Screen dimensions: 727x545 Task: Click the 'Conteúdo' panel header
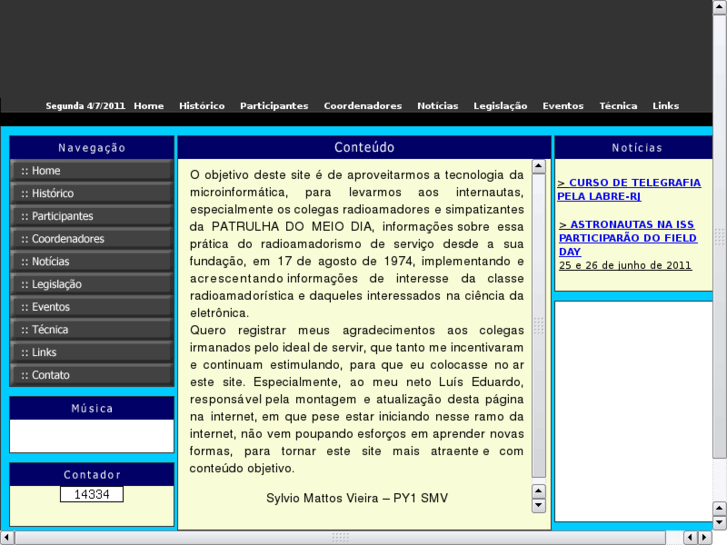click(x=364, y=147)
